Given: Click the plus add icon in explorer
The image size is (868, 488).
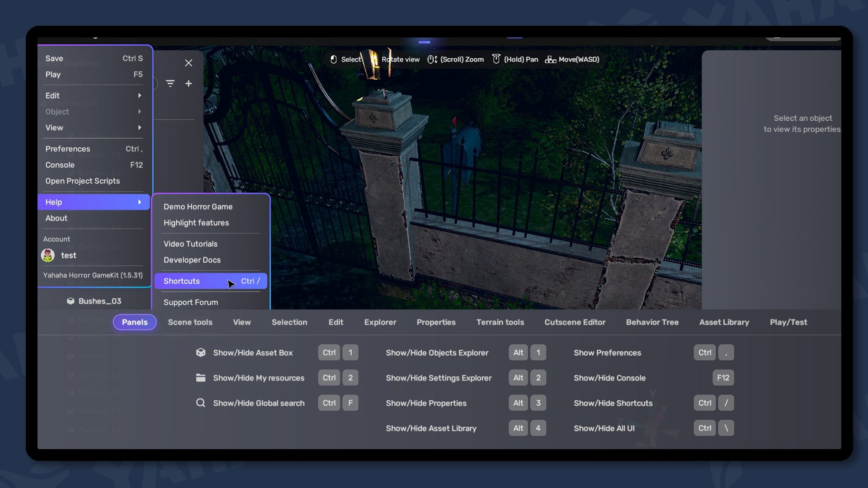Looking at the screenshot, I should (x=189, y=84).
